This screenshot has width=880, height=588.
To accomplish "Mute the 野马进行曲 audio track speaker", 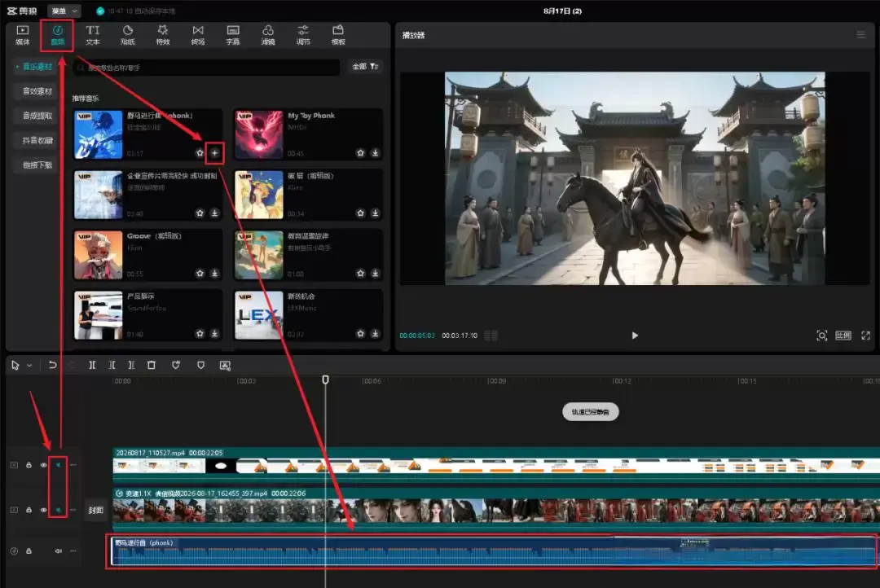I will coord(58,551).
